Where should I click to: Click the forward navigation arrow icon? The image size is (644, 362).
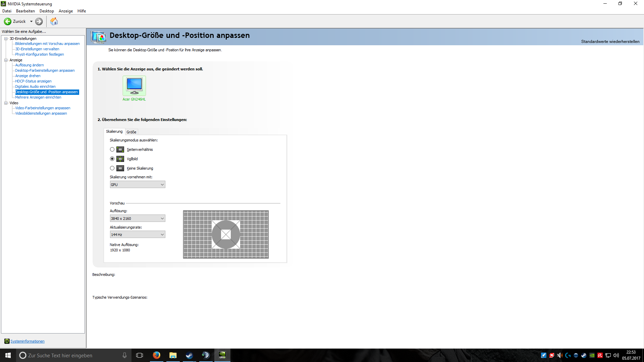[x=39, y=21]
